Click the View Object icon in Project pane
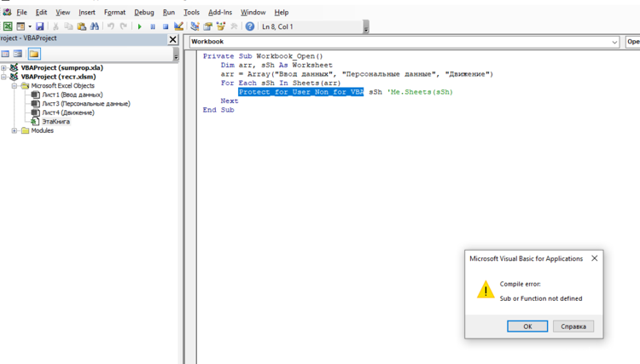The width and height of the screenshot is (640, 364). [18, 54]
